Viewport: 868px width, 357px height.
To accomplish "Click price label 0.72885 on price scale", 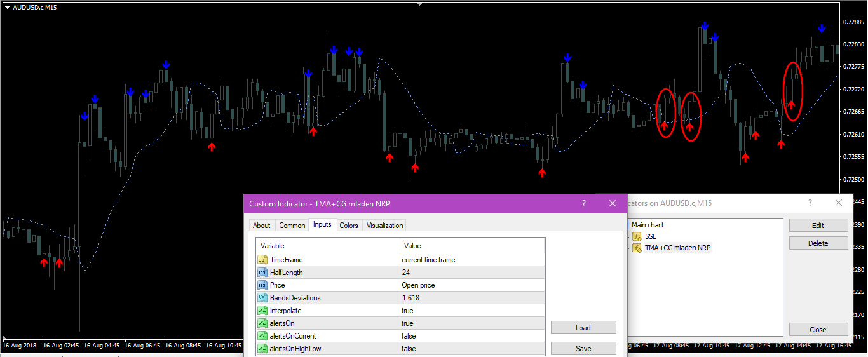I will 853,22.
